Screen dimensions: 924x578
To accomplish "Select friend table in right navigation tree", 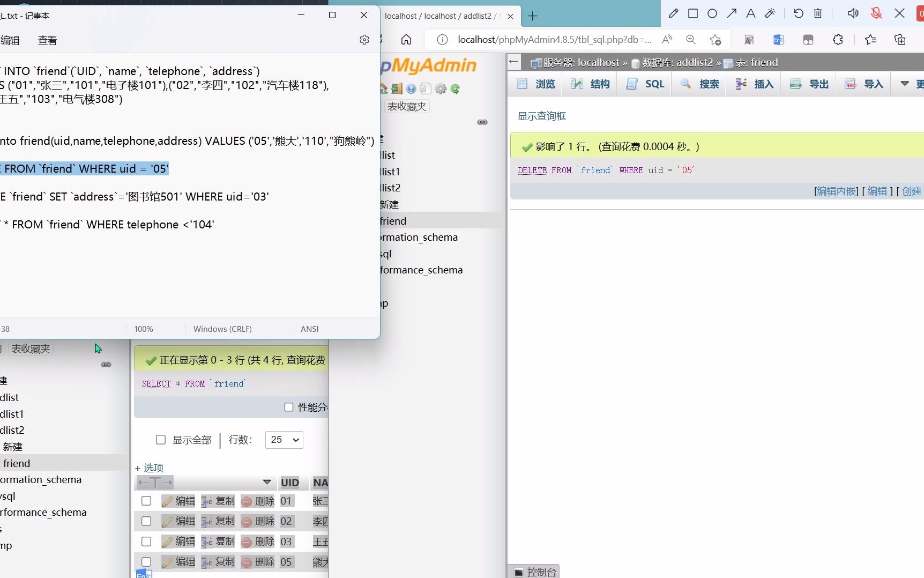I will (x=393, y=221).
